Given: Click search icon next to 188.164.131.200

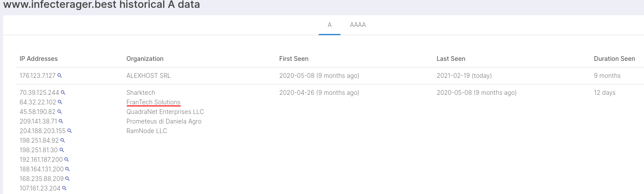Looking at the screenshot, I should 67,169.
